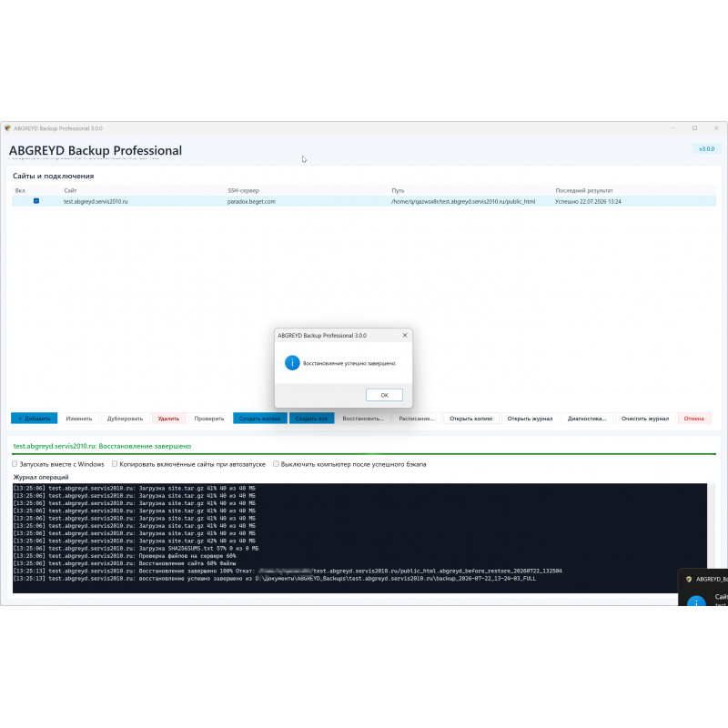Viewport: 728px width, 728px height.
Task: Click the green restore progress bar
Action: tap(364, 453)
